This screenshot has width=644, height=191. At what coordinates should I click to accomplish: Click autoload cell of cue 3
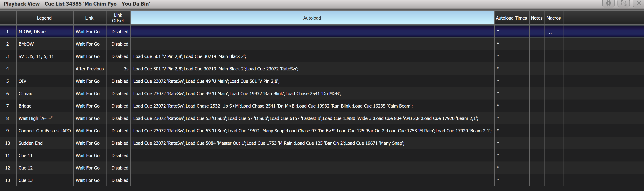pyautogui.click(x=313, y=56)
